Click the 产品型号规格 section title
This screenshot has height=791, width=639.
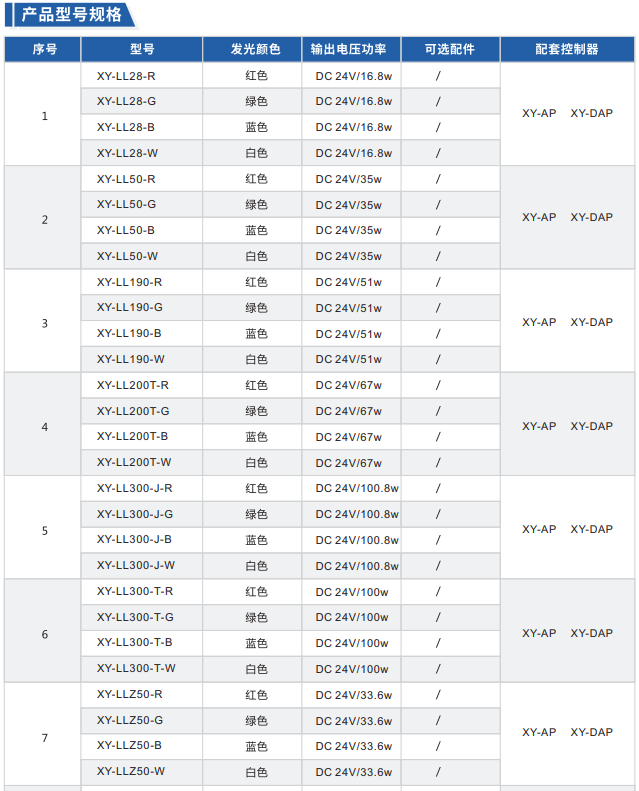(72, 15)
